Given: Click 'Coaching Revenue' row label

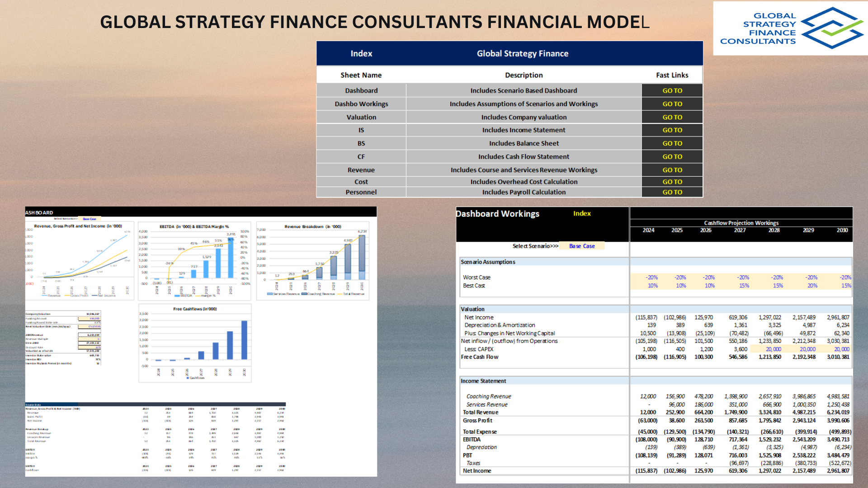Looking at the screenshot, I should (x=489, y=397).
